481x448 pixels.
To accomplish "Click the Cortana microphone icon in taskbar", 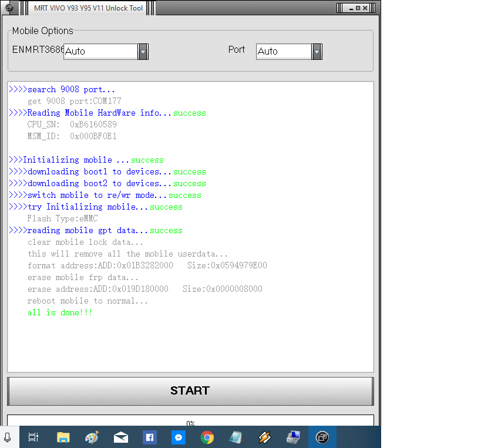I will tap(8, 437).
